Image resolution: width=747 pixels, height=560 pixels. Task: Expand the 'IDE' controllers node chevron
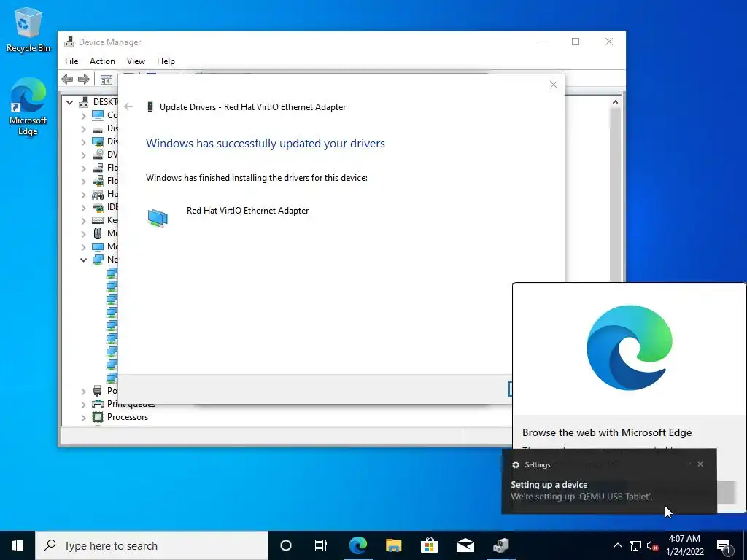click(83, 207)
